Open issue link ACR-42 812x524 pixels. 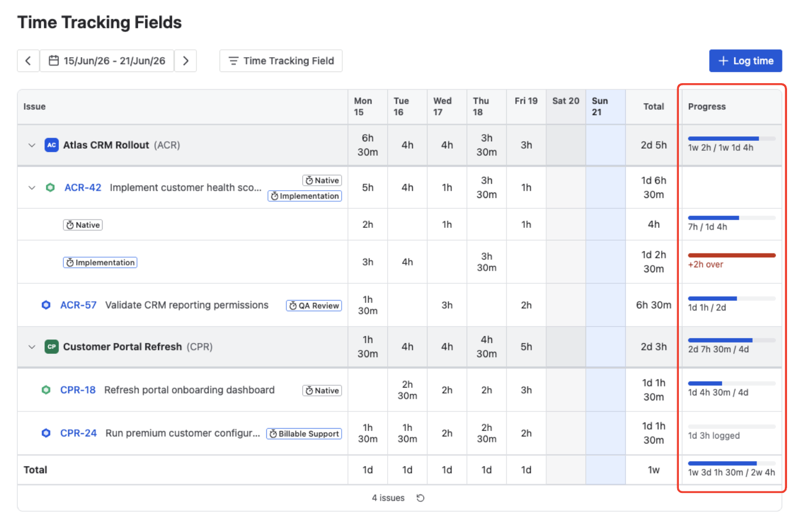pyautogui.click(x=83, y=188)
